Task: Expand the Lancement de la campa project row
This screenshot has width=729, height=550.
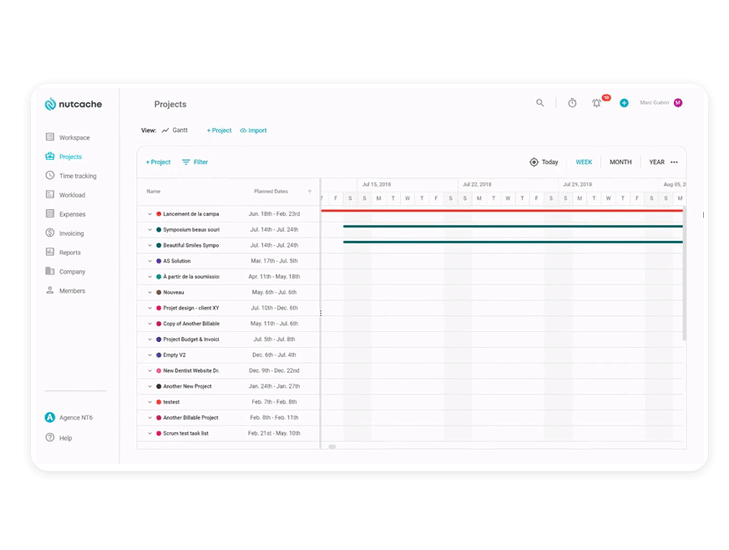Action: [x=150, y=214]
